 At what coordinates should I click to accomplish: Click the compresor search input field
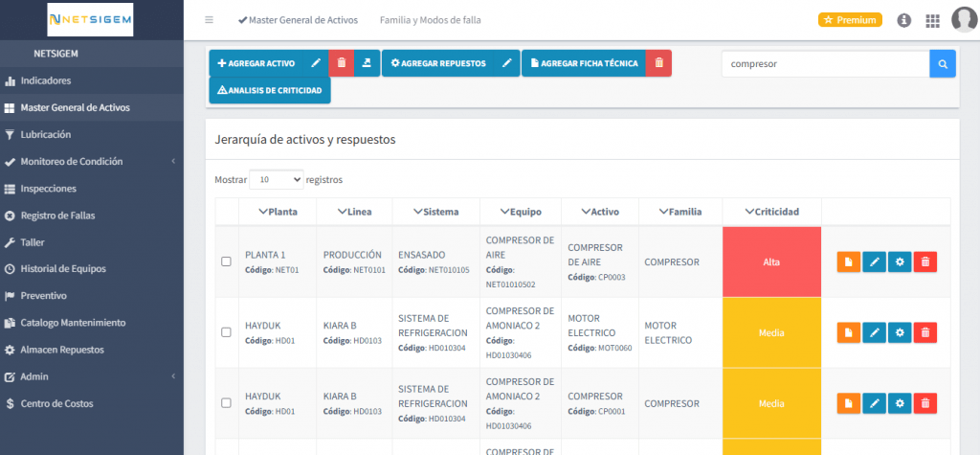click(x=824, y=64)
